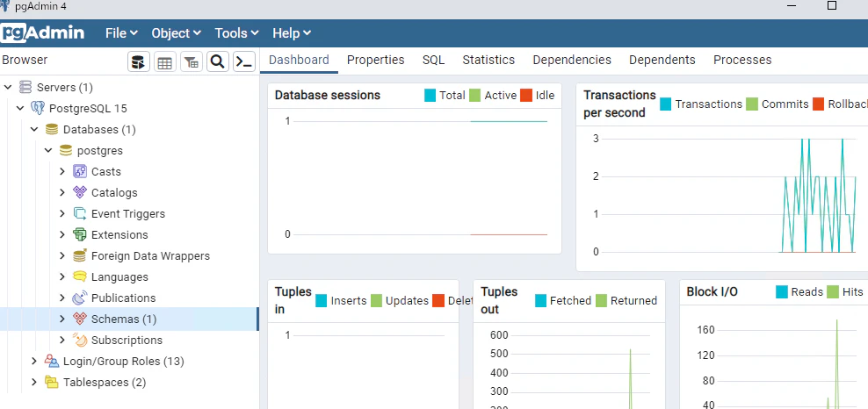
Task: Click the Casts node icon
Action: click(x=80, y=171)
